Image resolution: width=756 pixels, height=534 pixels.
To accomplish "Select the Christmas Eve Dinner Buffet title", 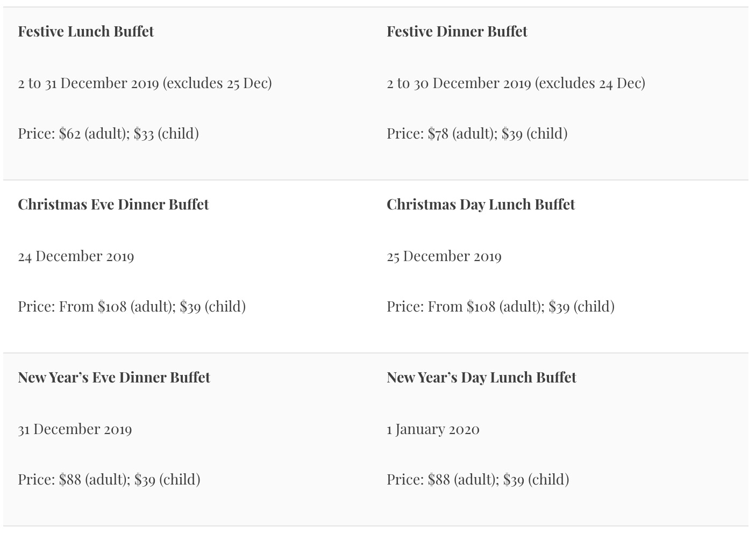I will 113,204.
